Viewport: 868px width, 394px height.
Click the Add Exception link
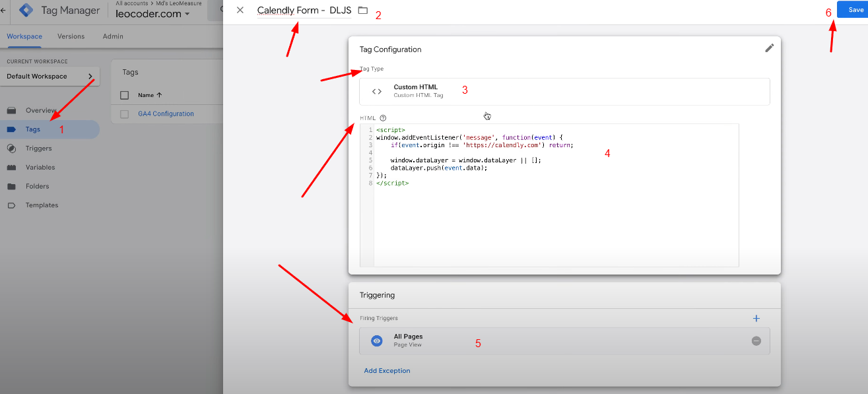[x=387, y=370]
